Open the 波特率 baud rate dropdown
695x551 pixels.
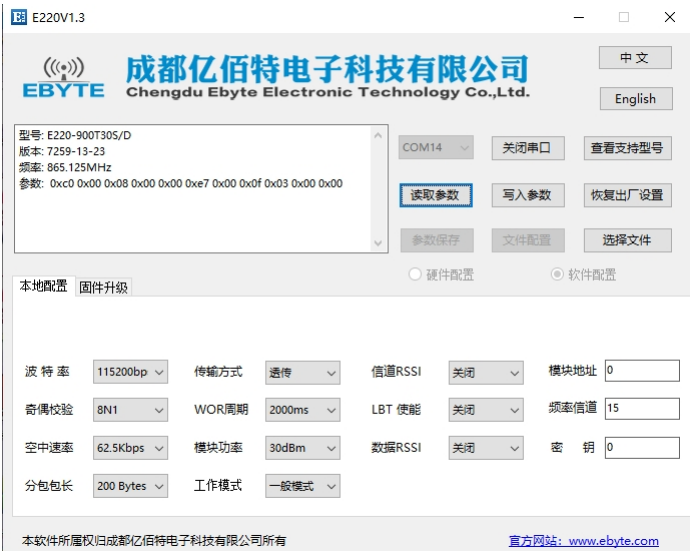(x=130, y=372)
